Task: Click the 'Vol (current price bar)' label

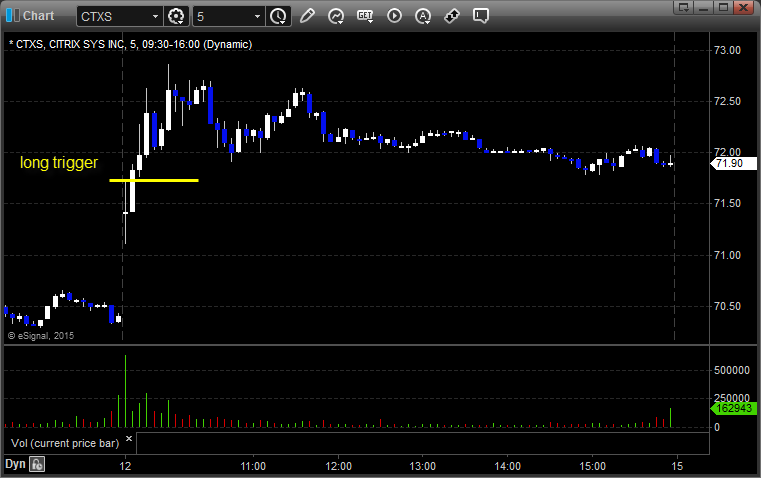Action: (65, 443)
